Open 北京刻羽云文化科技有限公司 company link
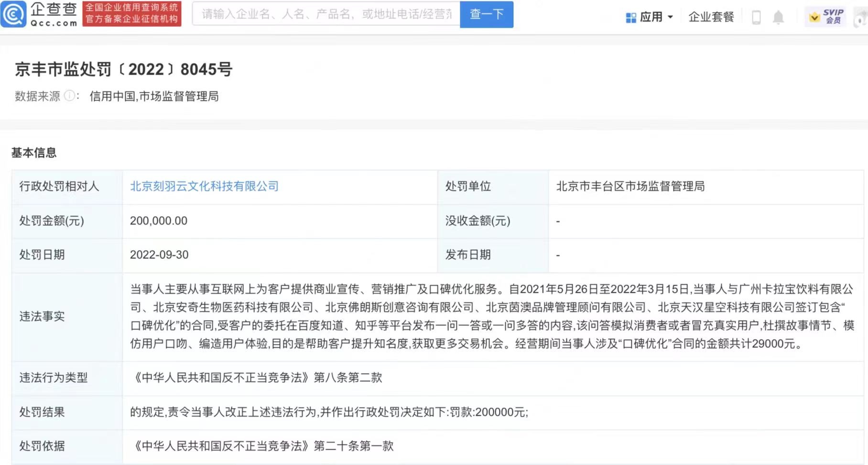868x465 pixels. pyautogui.click(x=204, y=186)
